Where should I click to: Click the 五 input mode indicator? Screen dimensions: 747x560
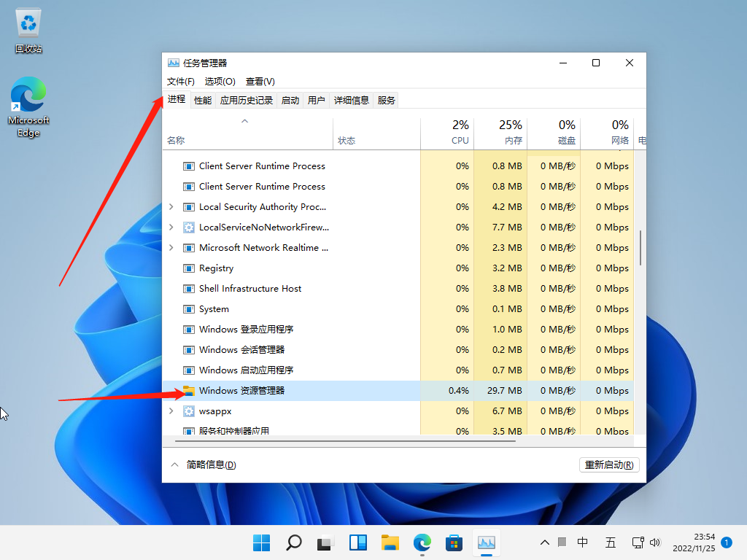[x=611, y=542]
